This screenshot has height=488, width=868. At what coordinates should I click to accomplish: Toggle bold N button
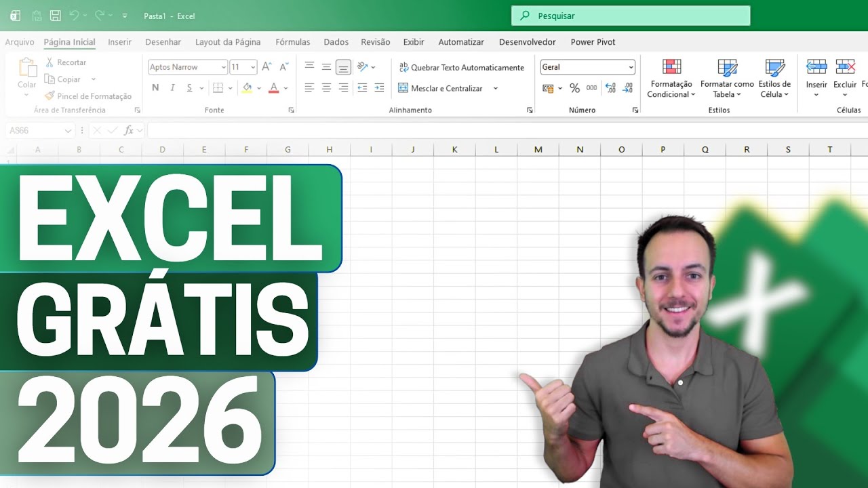(x=155, y=88)
